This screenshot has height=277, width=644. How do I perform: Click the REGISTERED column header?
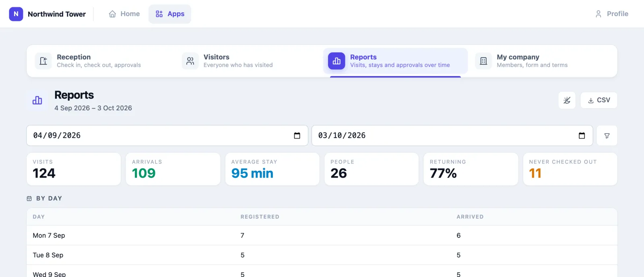(260, 217)
